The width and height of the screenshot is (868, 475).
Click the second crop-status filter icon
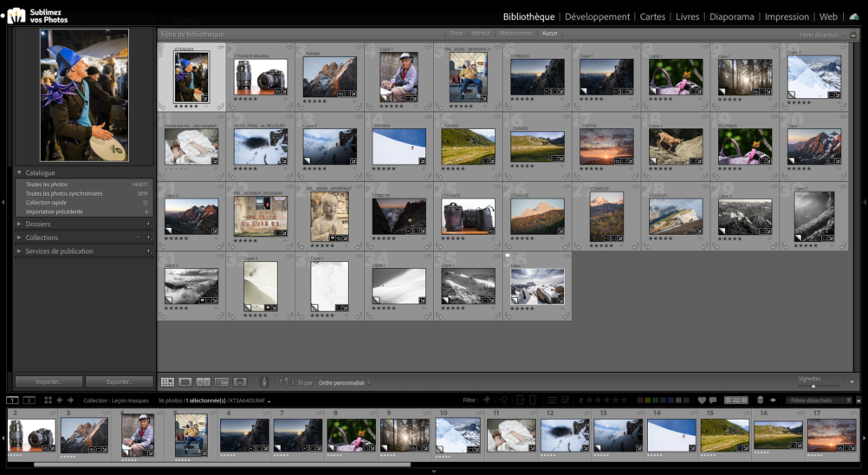533,400
